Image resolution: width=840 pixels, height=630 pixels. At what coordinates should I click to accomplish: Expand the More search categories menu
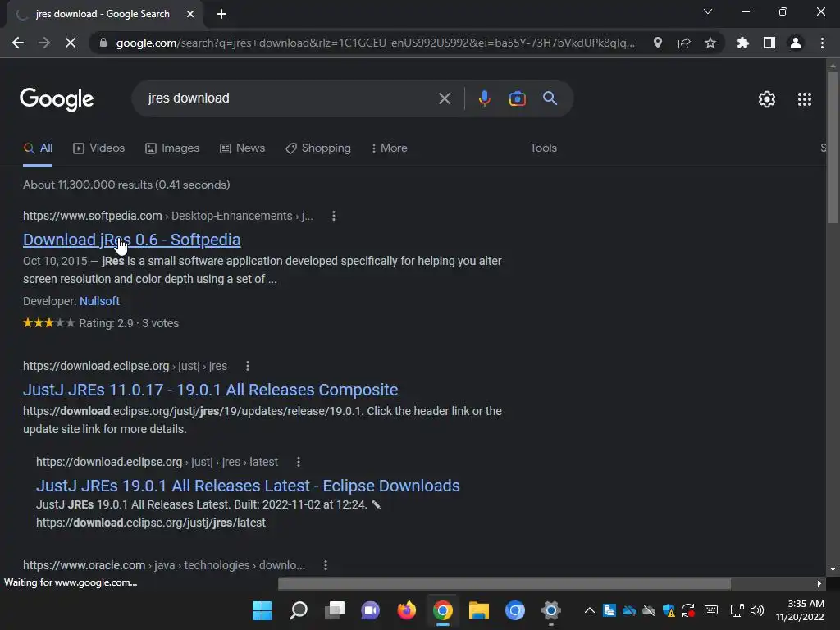pyautogui.click(x=390, y=148)
